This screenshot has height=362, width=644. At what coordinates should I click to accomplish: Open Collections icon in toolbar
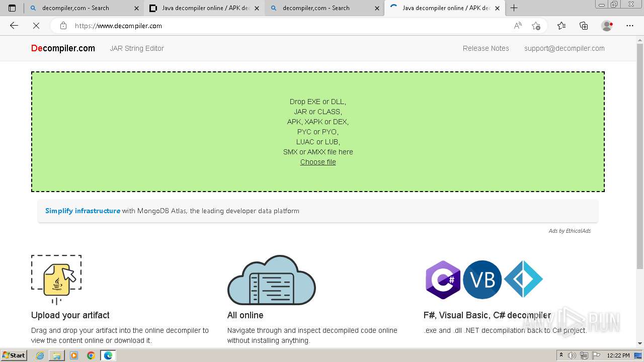pos(584,26)
